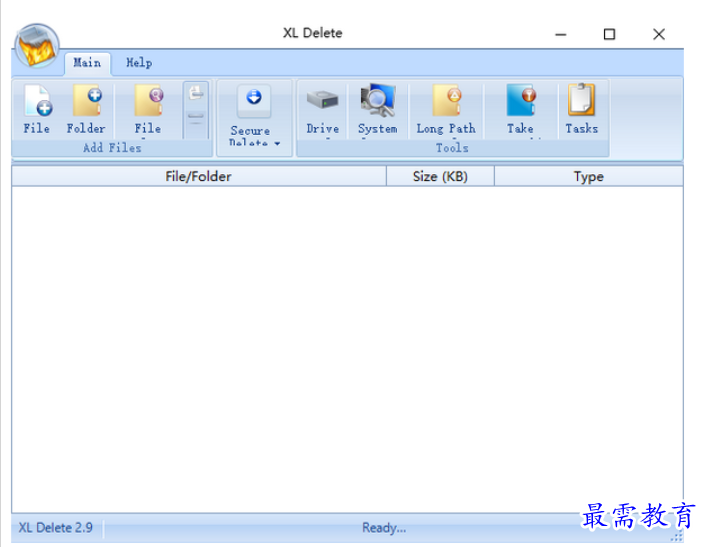
Task: Expand the Secure Delete dropdown arrow
Action: click(x=277, y=144)
